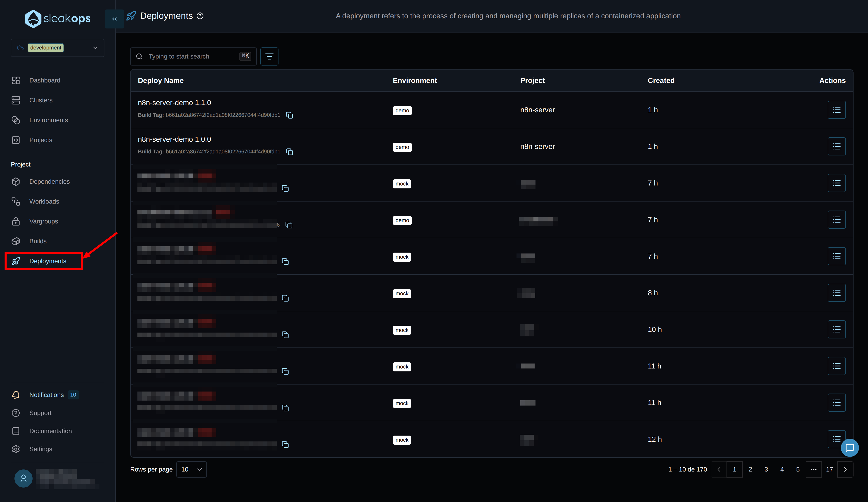This screenshot has height=502, width=868.
Task: Open the Settings page
Action: 40,449
